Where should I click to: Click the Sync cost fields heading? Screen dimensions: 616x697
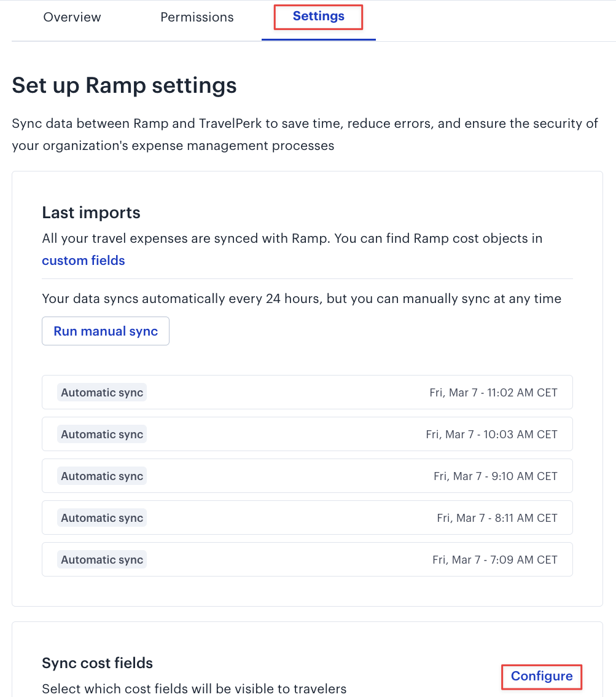pyautogui.click(x=97, y=663)
